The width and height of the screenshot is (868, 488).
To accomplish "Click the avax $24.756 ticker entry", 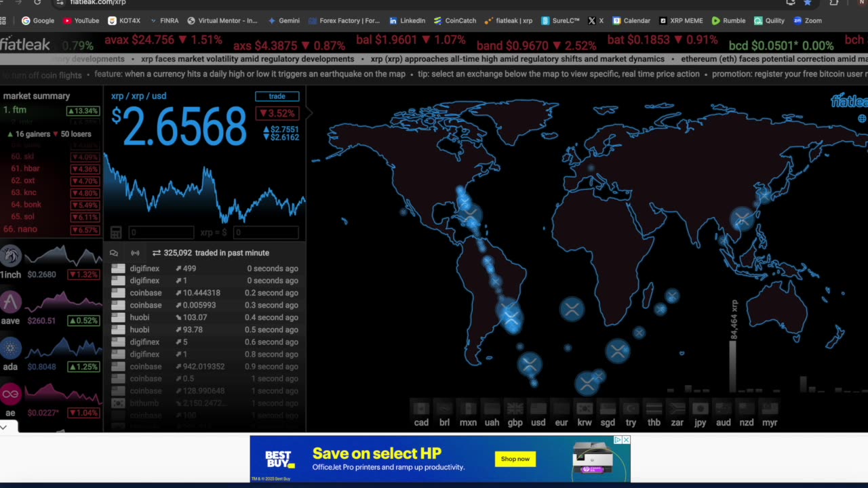I will (163, 41).
